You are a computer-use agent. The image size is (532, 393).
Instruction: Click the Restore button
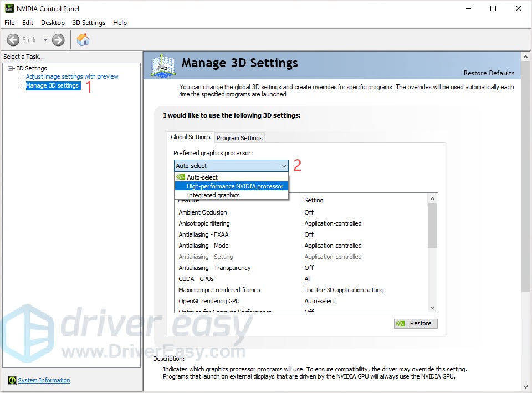[415, 324]
